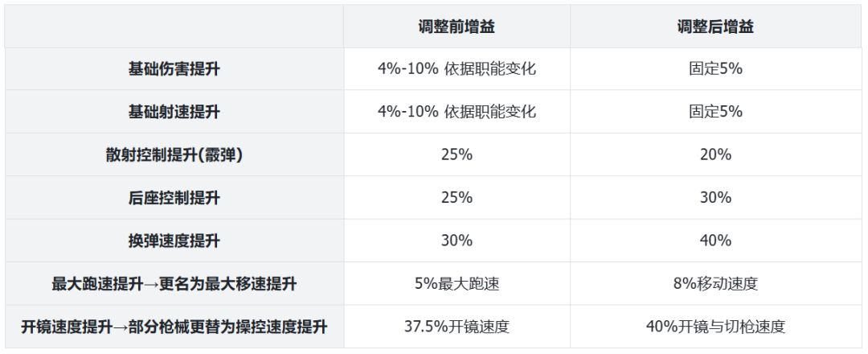The image size is (868, 354).
Task: Click the 30% cell for 后座控制提升
Action: coord(715,197)
